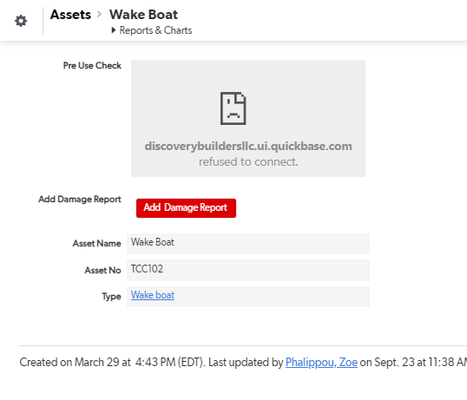Click the sad page error icon
467x400 pixels.
click(233, 109)
